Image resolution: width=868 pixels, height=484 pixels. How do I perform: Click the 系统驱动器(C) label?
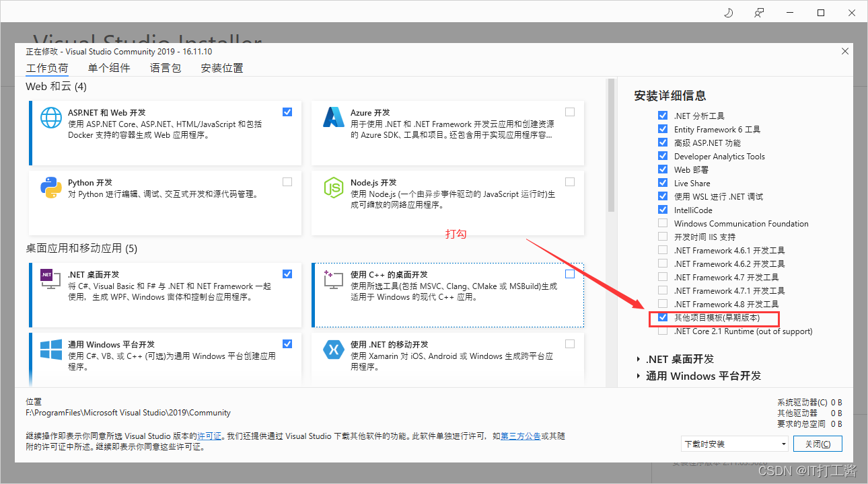tap(803, 403)
